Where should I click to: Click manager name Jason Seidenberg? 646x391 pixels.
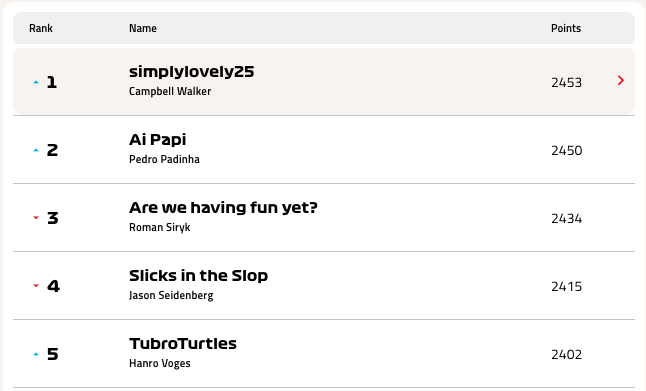tap(171, 295)
